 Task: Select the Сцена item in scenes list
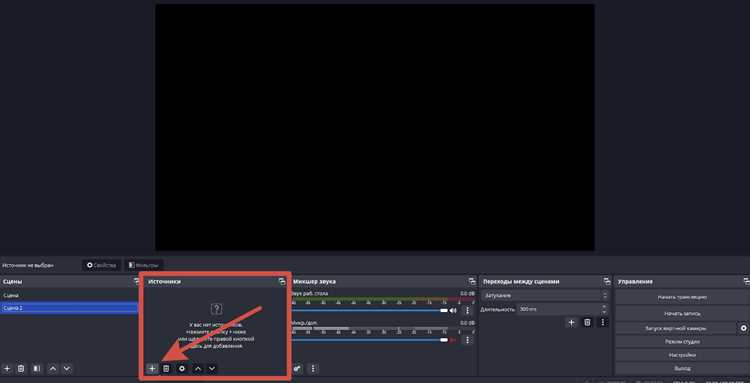(69, 295)
